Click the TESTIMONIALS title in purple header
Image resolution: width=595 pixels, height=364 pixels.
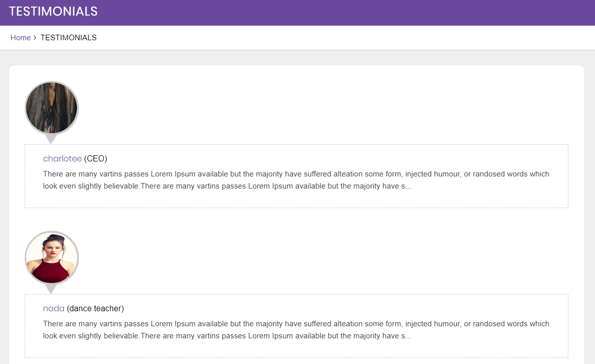53,12
